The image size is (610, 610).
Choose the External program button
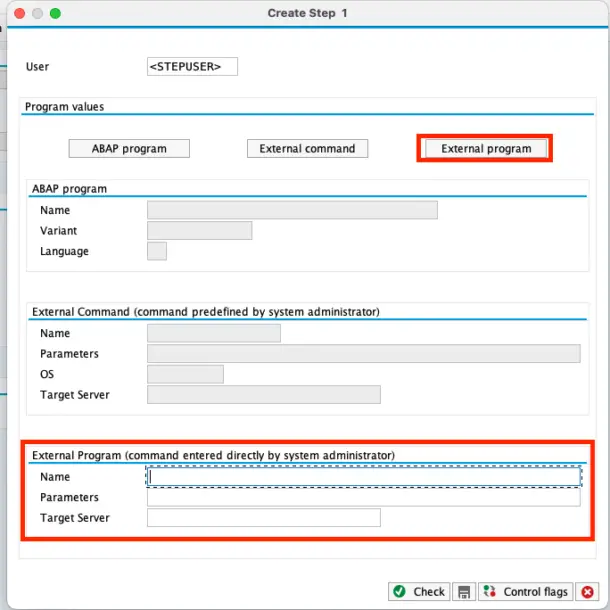coord(486,149)
